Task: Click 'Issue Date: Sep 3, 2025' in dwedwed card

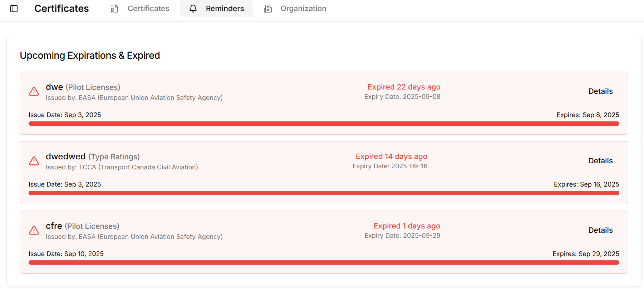Action: [x=65, y=184]
